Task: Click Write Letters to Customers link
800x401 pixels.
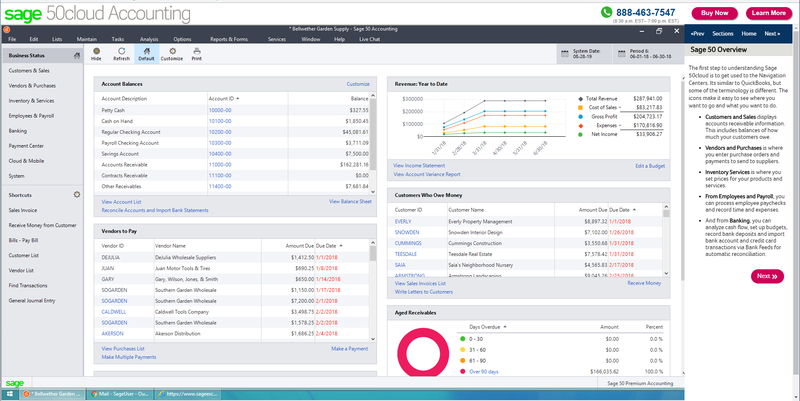Action: [x=423, y=292]
